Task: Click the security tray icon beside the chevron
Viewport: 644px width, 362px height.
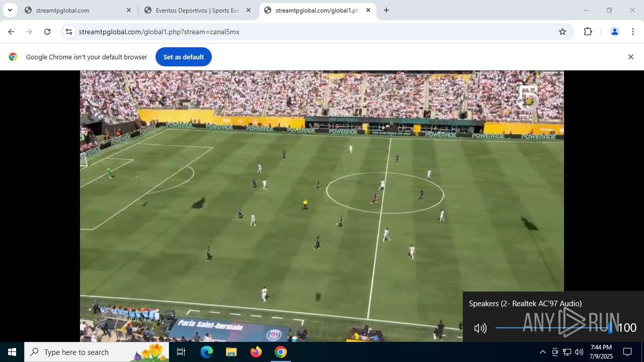Action: tap(555, 352)
